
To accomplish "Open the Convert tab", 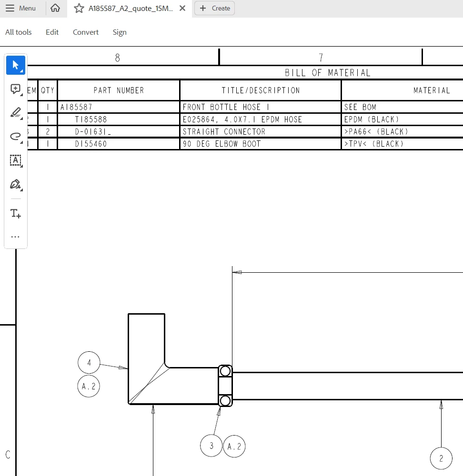I will point(86,32).
